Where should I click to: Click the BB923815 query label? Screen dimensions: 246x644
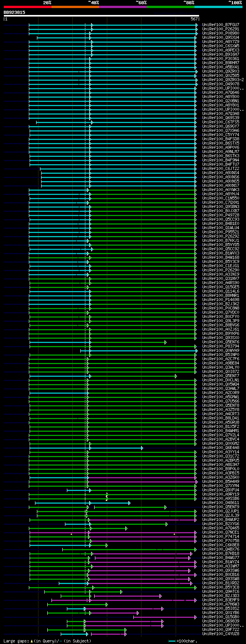pyautogui.click(x=15, y=12)
